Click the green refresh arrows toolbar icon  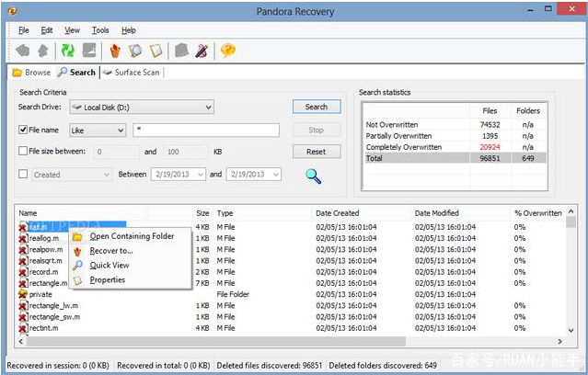pyautogui.click(x=67, y=51)
